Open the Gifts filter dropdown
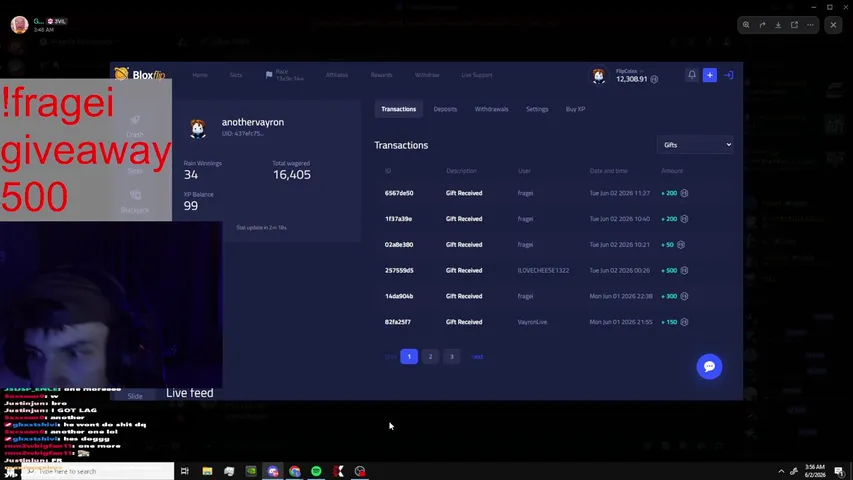 (x=695, y=145)
